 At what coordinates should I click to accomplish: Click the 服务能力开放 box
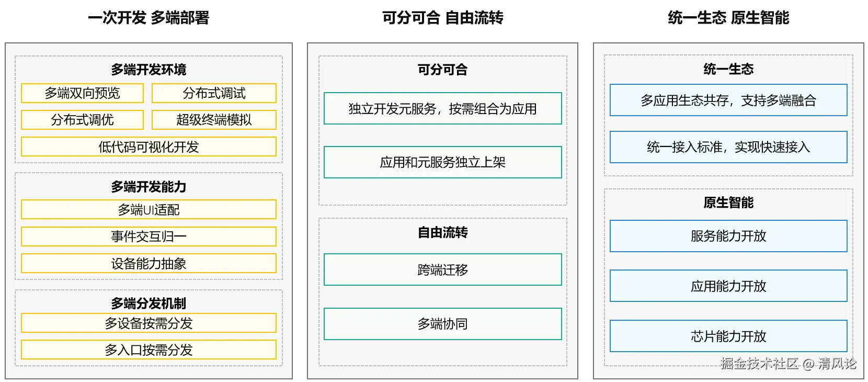pyautogui.click(x=728, y=236)
